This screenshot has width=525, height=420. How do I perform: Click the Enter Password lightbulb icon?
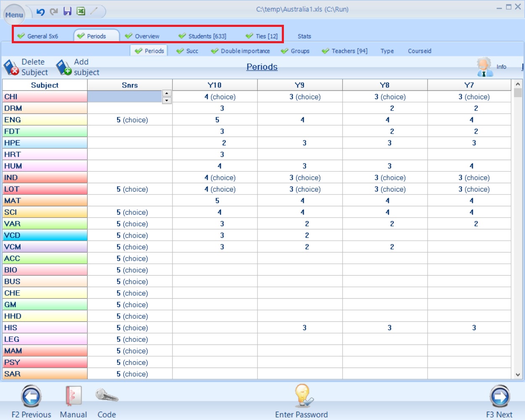tap(302, 396)
